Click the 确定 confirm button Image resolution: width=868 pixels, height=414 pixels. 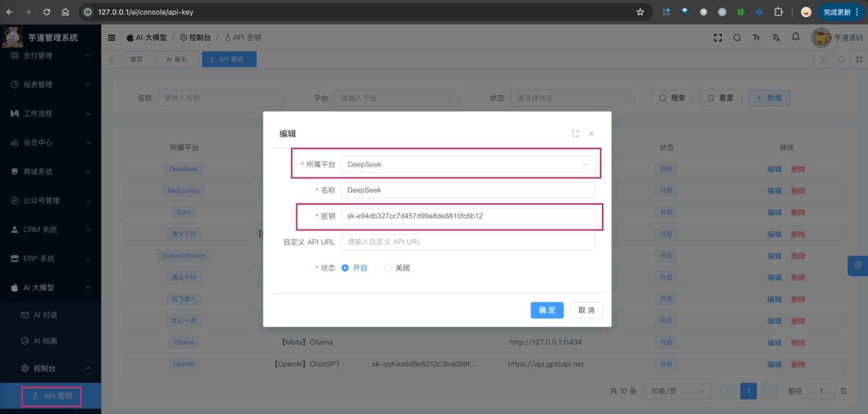547,310
